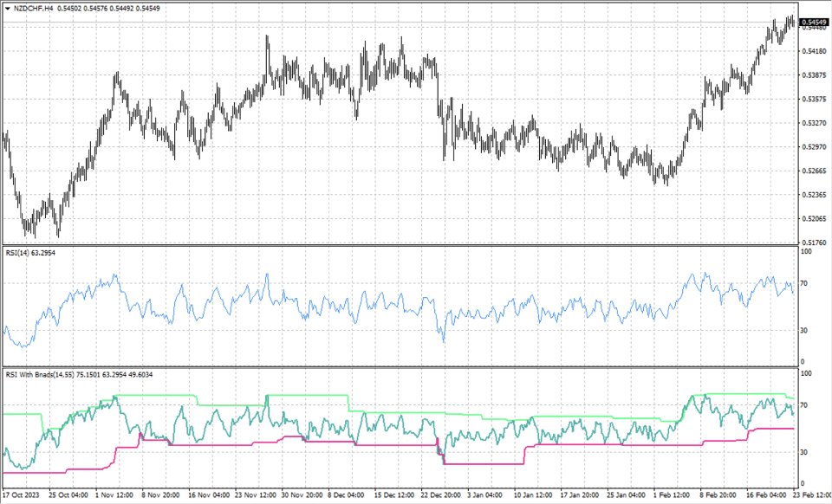Click the 23 Nov 12:00 time label

coord(255,494)
